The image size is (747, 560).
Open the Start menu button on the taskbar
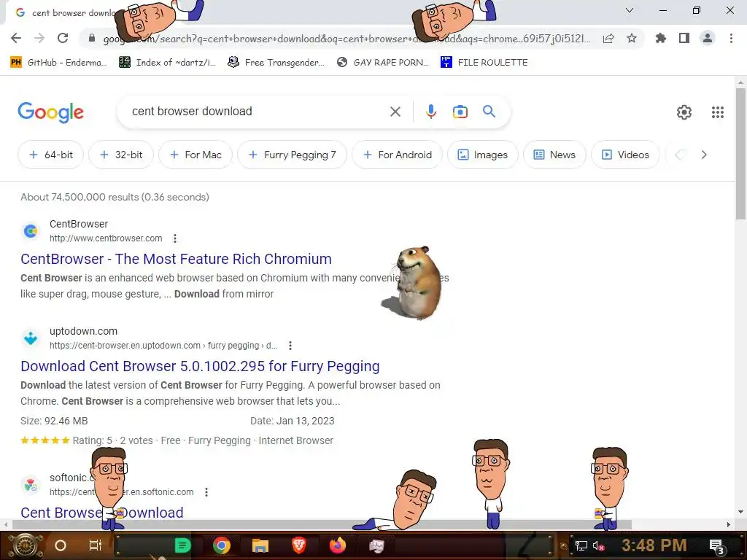[x=26, y=545]
